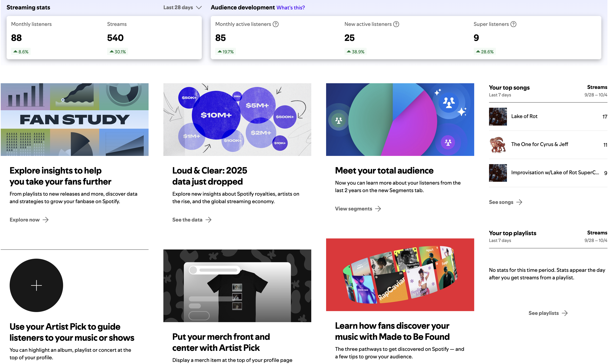Click Loud & Clear: 2025 data heading
Screen dimensions: 615x364
point(210,176)
